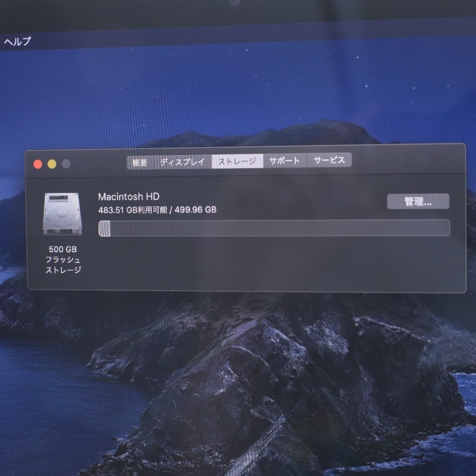The image size is (476, 476).
Task: Switch to the サポート tab
Action: coord(284,161)
